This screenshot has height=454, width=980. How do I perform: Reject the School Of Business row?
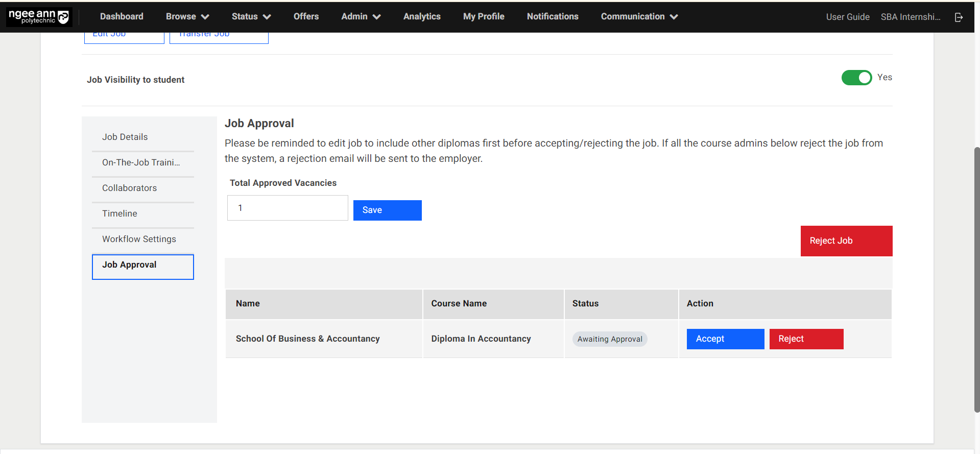(806, 339)
